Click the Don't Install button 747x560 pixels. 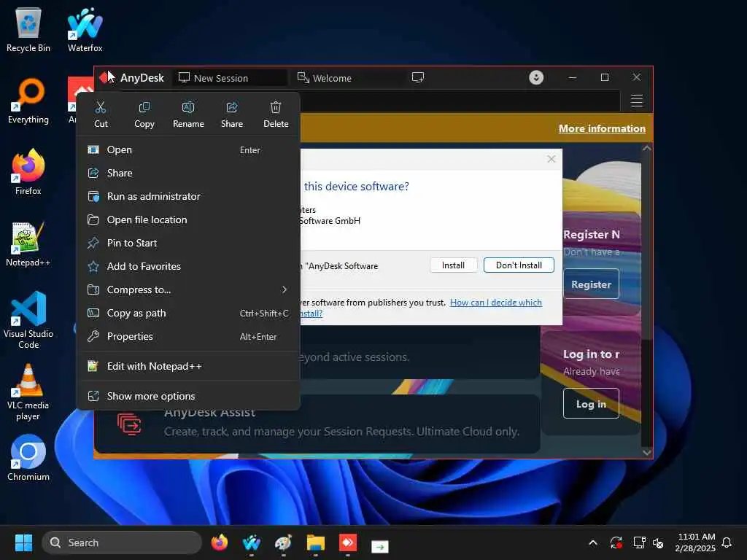click(x=519, y=265)
